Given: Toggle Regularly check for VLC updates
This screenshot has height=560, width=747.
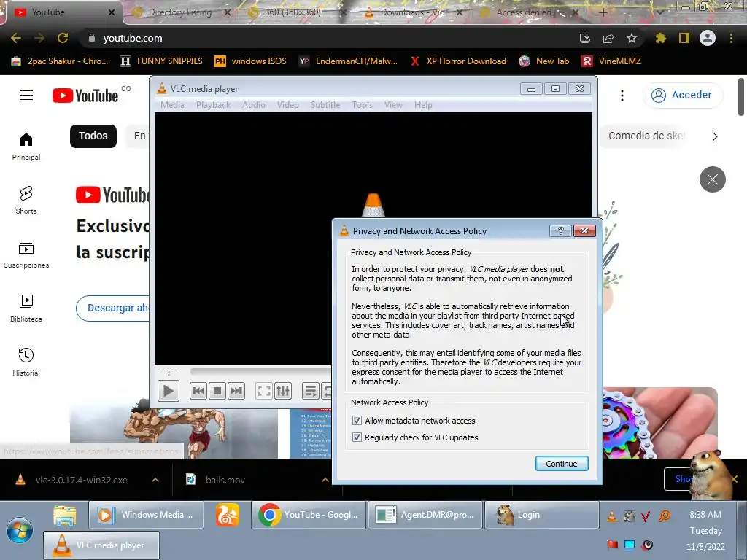Looking at the screenshot, I should [357, 437].
